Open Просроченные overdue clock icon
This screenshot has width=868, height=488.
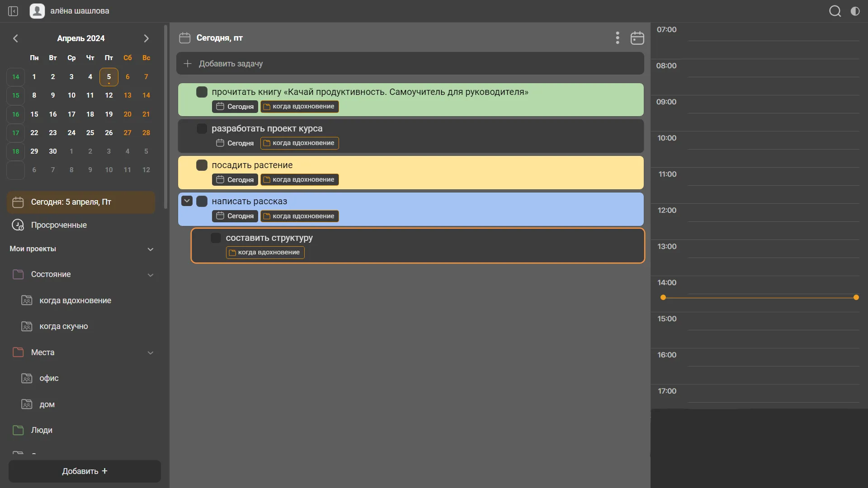click(18, 225)
